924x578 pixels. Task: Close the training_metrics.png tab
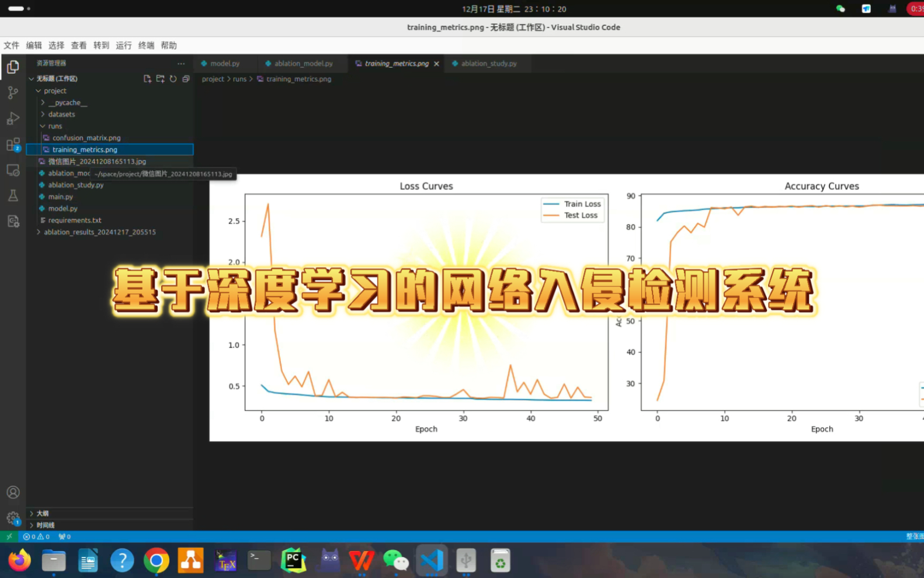tap(436, 64)
